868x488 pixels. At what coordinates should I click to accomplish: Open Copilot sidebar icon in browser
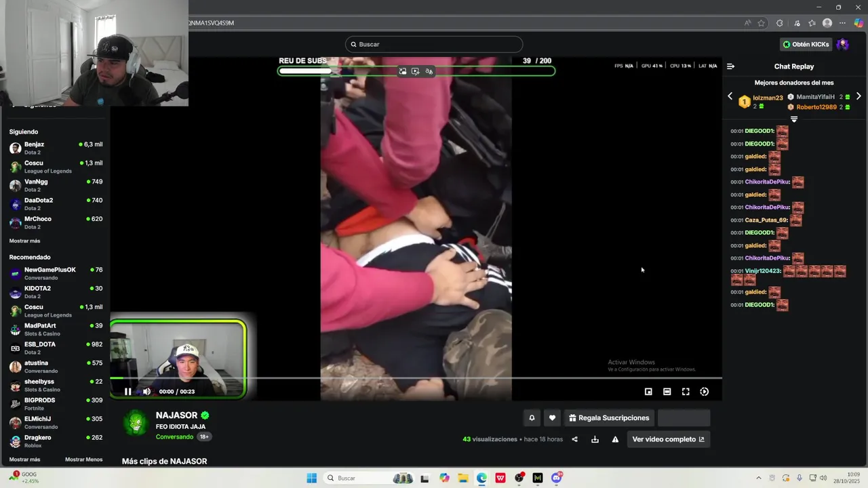pos(859,23)
